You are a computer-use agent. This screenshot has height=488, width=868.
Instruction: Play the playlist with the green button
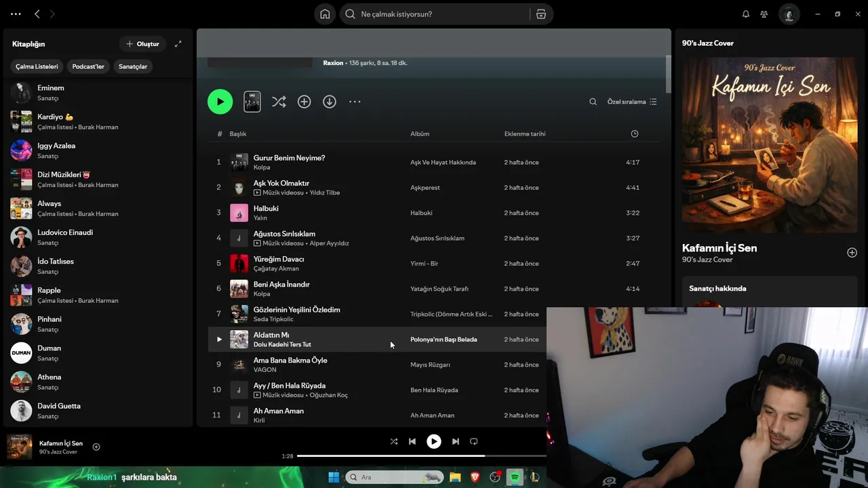pos(220,102)
